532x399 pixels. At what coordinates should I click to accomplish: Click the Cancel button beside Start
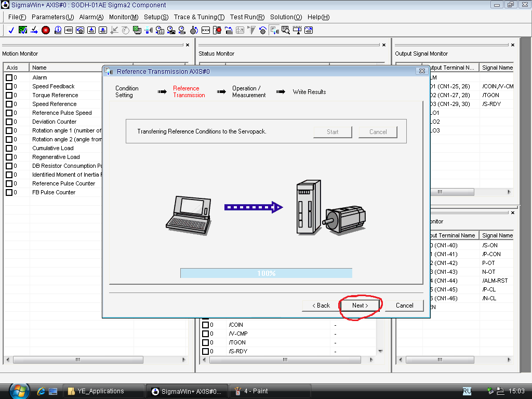tap(378, 132)
